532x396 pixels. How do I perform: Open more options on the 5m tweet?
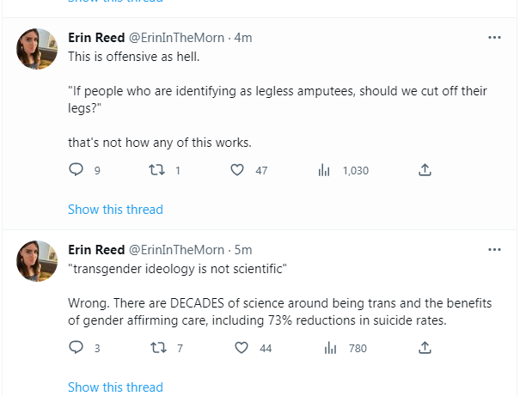coord(494,250)
